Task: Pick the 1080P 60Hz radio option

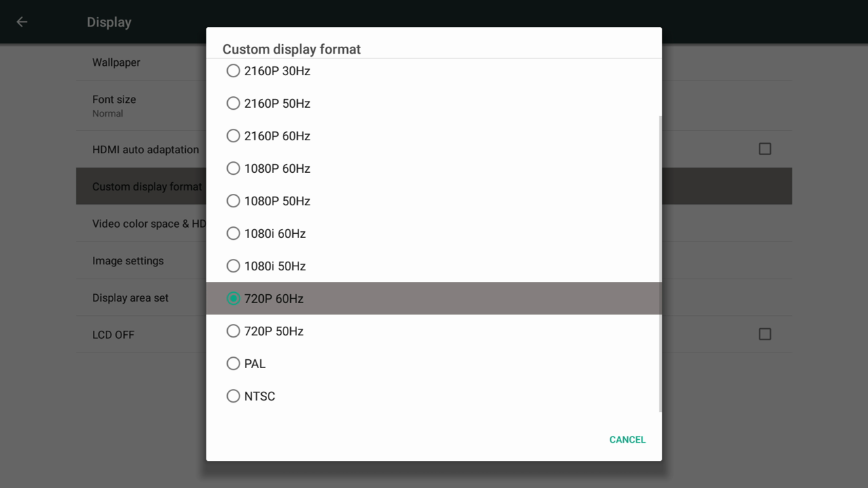Action: coord(233,168)
